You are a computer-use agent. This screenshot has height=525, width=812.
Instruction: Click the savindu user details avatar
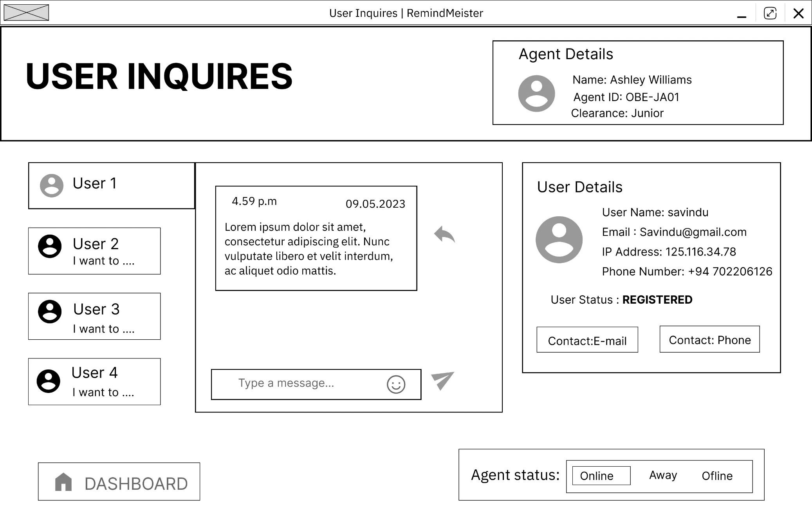pos(559,239)
